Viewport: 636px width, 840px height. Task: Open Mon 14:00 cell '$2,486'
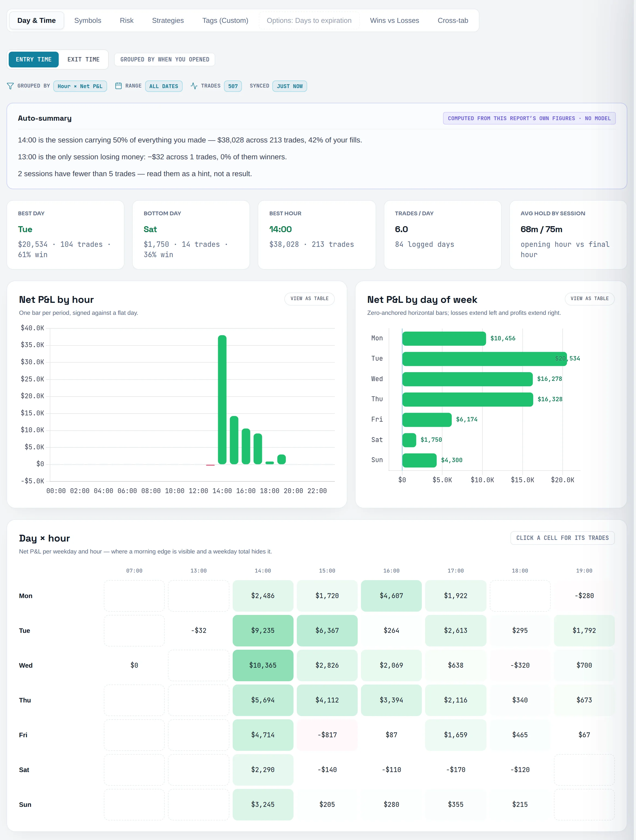click(x=263, y=596)
